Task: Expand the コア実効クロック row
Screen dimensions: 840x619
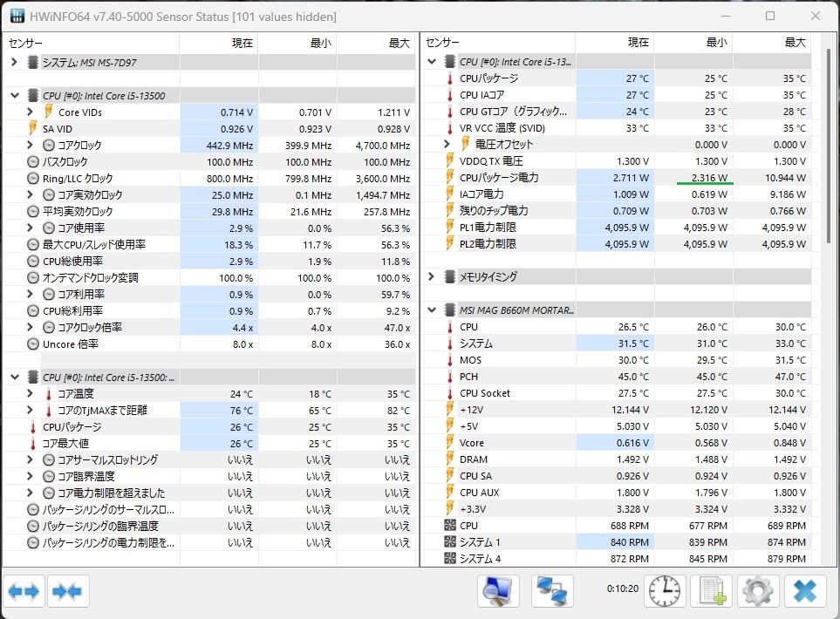Action: point(30,195)
